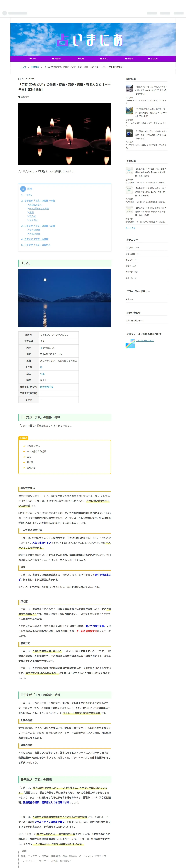Click the article category tag 四柱推命 below title
The width and height of the screenshot is (186, 868).
(x=25, y=97)
